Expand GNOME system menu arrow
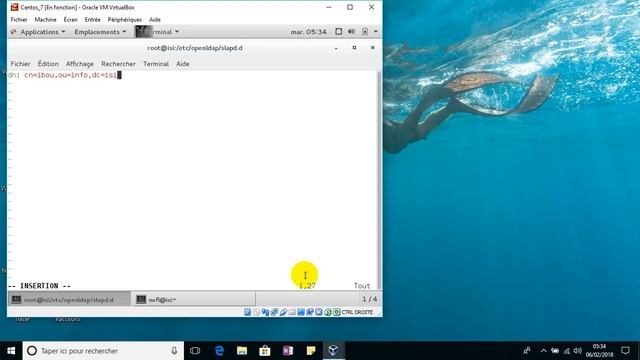 click(376, 31)
